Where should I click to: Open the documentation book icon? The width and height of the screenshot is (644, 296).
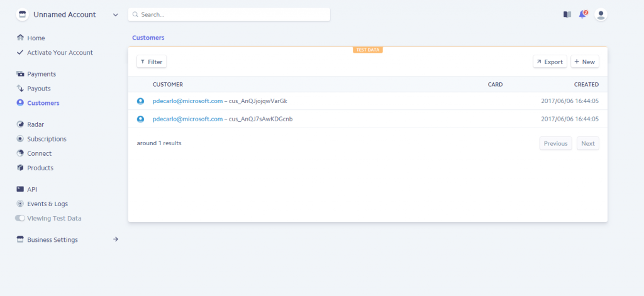pos(567,14)
